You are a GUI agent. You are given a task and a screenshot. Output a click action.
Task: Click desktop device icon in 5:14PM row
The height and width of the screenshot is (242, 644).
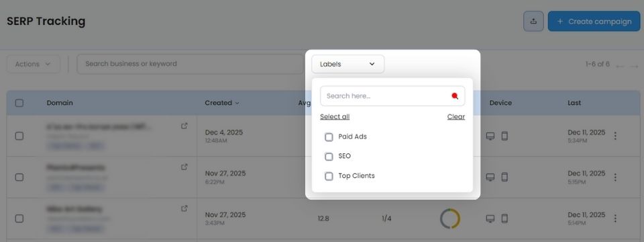pyautogui.click(x=490, y=218)
